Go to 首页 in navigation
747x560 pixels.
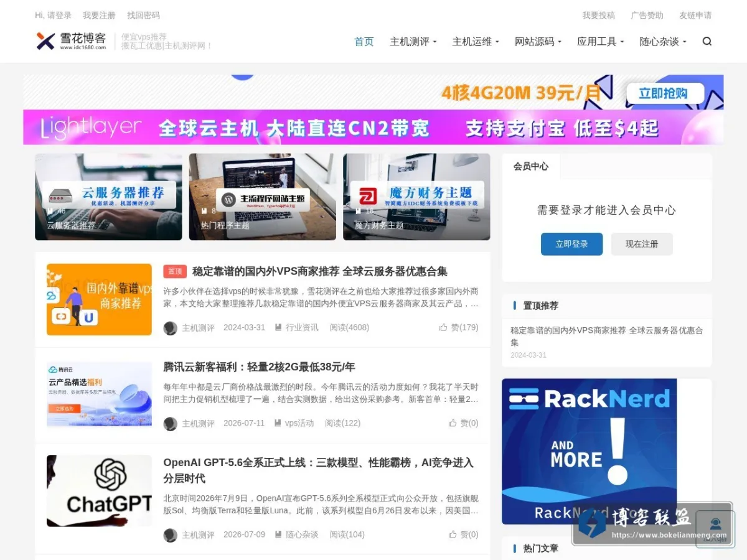364,42
